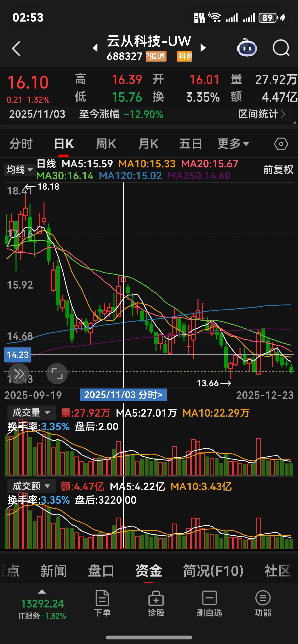The image size is (298, 644).
Task: Tap the MA10:15.33 value
Action: pos(147,164)
